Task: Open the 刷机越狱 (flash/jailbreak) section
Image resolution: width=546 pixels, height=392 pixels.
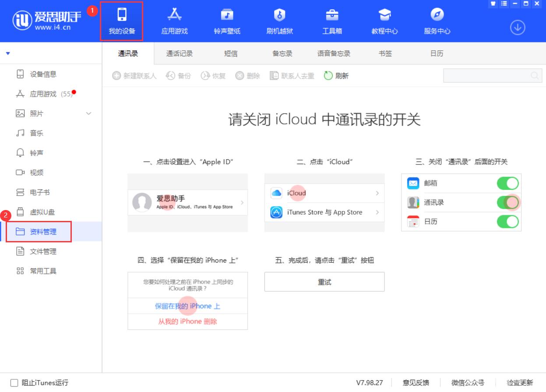Action: pyautogui.click(x=279, y=21)
